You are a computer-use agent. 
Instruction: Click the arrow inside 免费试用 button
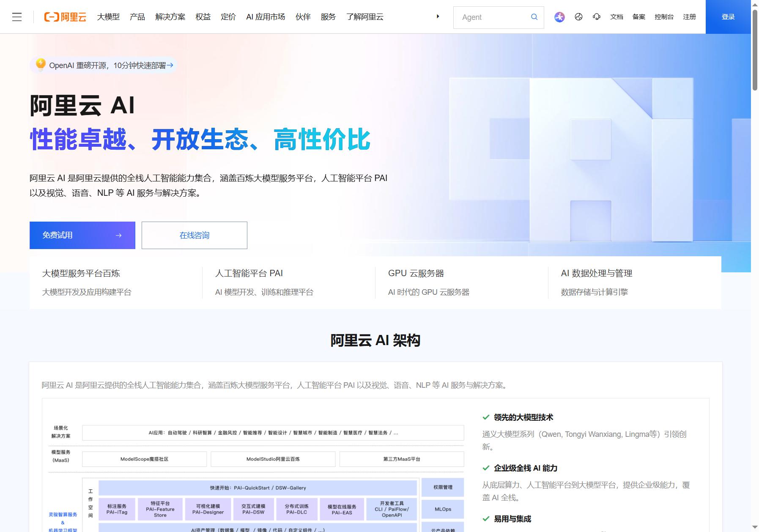click(119, 235)
